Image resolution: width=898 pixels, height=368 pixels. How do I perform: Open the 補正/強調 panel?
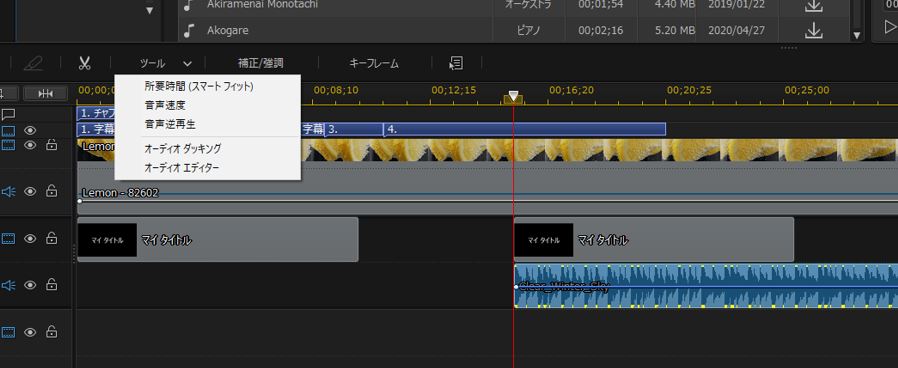click(261, 64)
